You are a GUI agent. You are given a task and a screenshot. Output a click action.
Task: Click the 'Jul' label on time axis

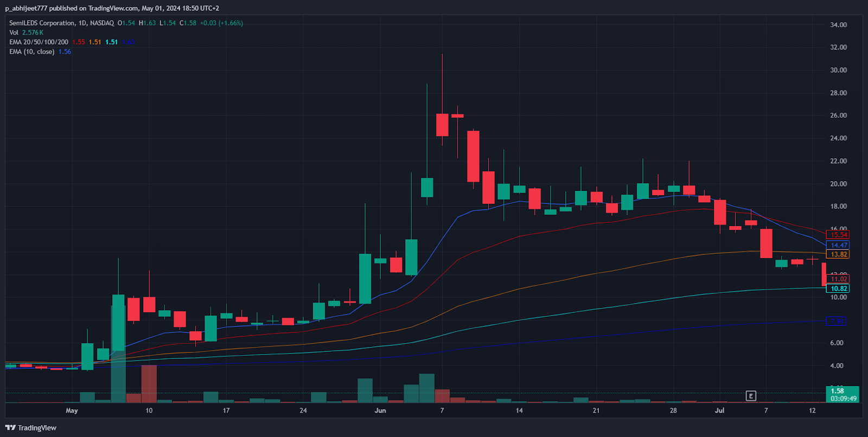[719, 410]
